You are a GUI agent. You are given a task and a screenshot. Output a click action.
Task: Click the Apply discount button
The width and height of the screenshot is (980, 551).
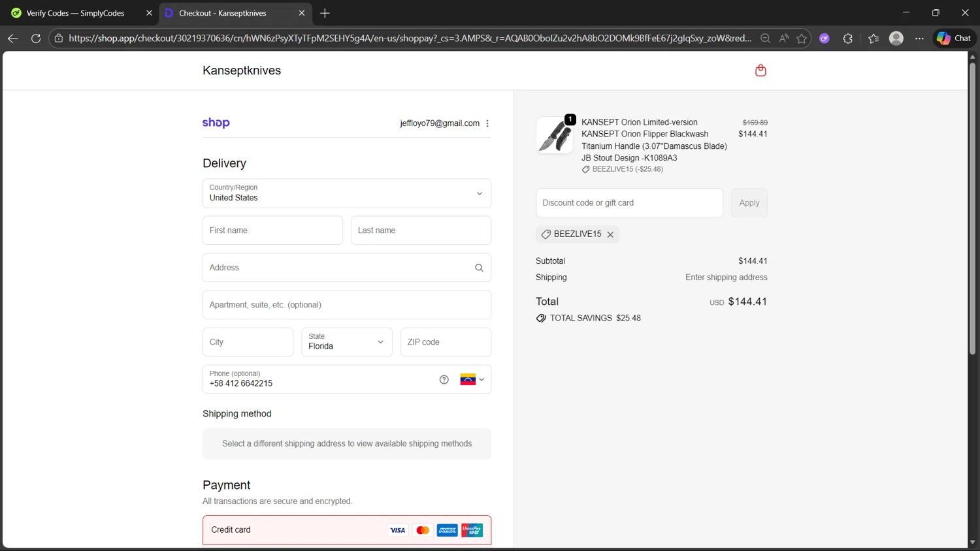[x=749, y=203]
